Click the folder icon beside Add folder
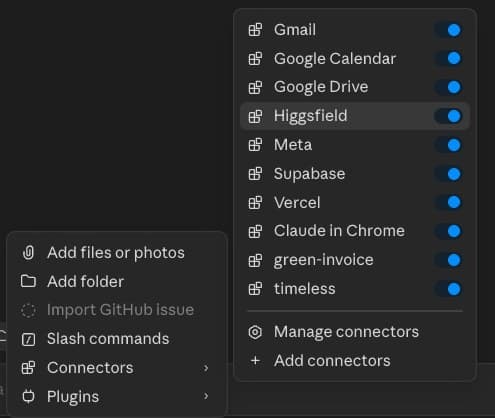Screen dimensions: 495x418 coord(28,281)
